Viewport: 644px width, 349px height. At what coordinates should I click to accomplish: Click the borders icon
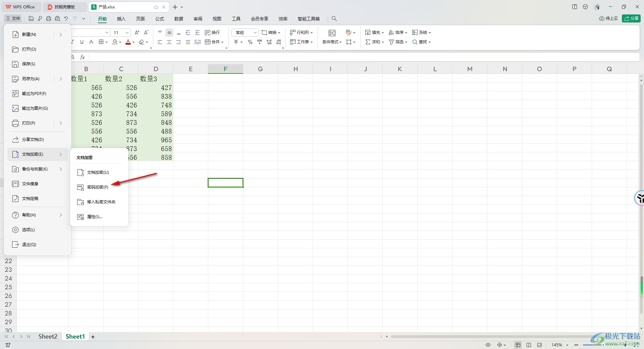(101, 42)
